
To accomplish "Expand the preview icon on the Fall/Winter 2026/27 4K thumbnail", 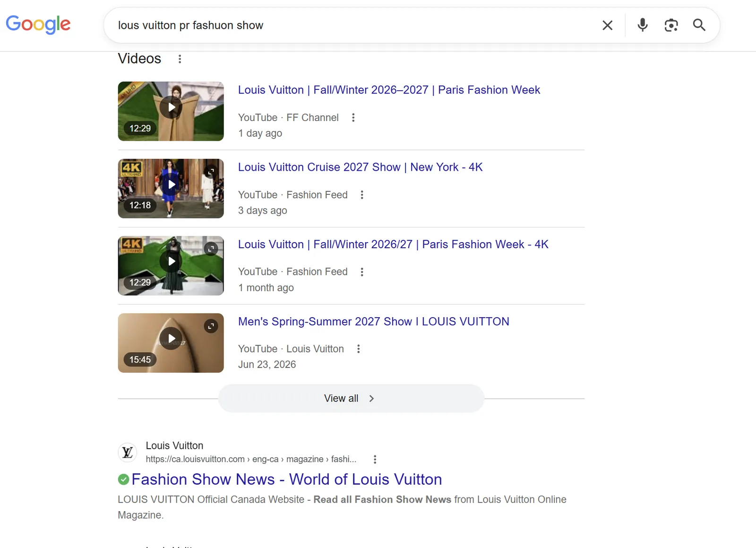I will (211, 249).
